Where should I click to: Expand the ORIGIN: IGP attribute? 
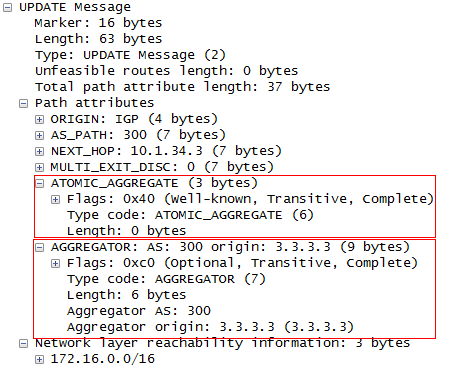click(39, 120)
